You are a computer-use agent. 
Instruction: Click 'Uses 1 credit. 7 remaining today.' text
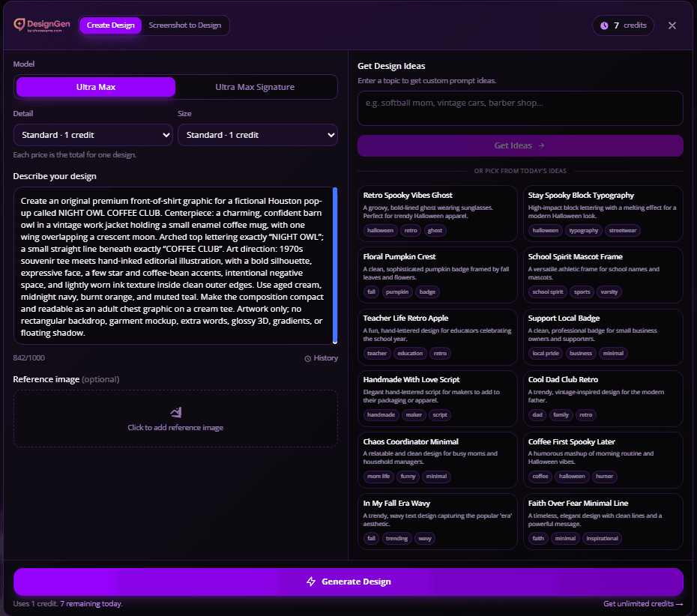(x=67, y=603)
